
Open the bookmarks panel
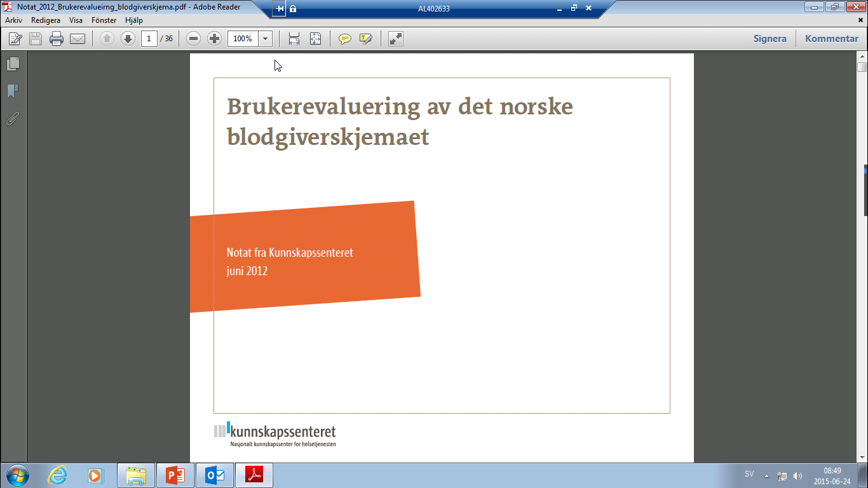click(x=13, y=91)
